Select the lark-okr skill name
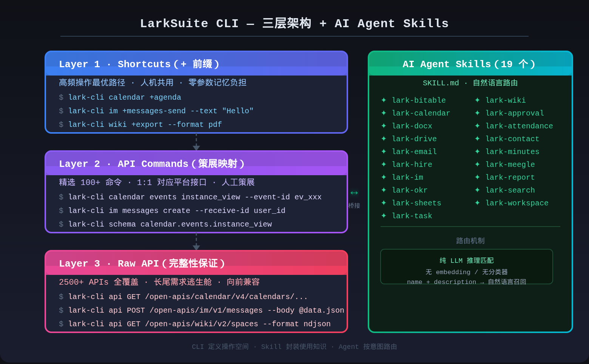The width and height of the screenshot is (589, 364). 410,190
